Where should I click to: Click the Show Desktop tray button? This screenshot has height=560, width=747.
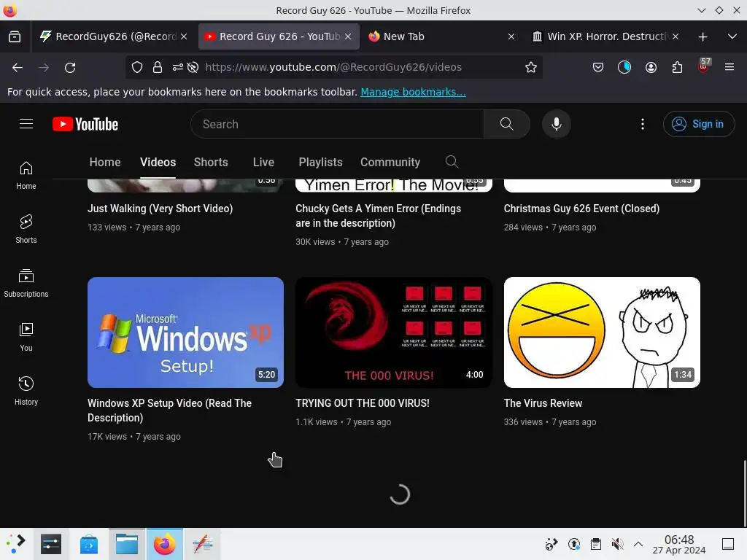click(x=728, y=544)
